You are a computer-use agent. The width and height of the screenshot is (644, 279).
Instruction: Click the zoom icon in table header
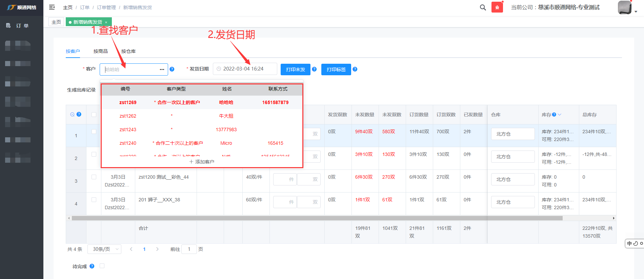coord(72,115)
